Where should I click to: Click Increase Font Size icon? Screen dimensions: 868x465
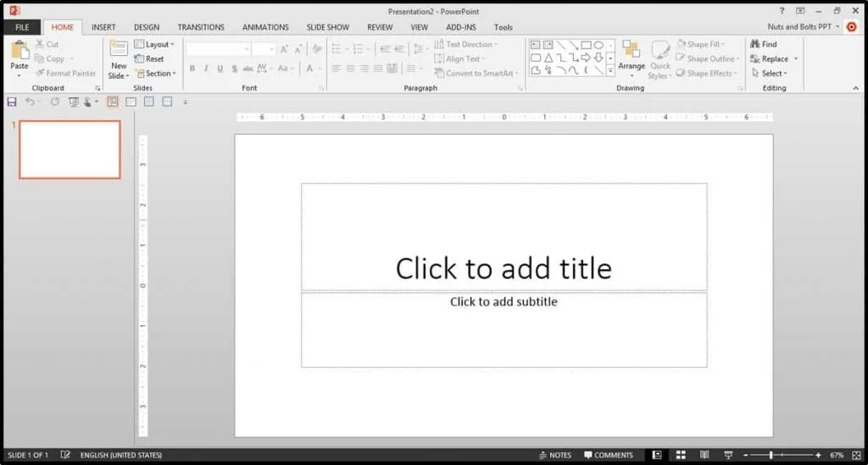[x=284, y=49]
